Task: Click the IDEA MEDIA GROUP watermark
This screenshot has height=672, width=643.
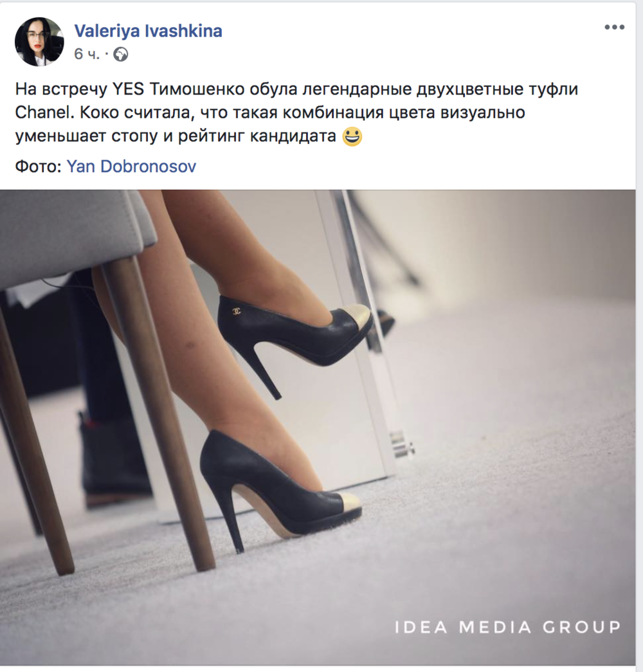Action: (507, 626)
